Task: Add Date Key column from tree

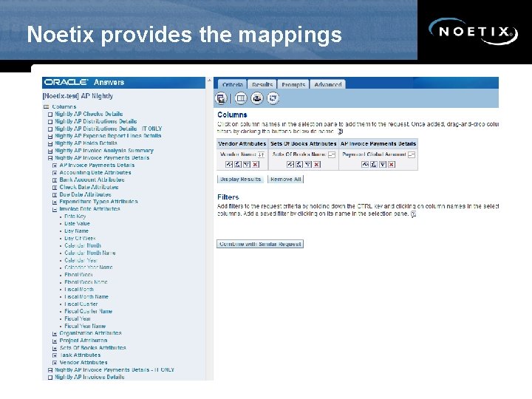Action: point(75,216)
